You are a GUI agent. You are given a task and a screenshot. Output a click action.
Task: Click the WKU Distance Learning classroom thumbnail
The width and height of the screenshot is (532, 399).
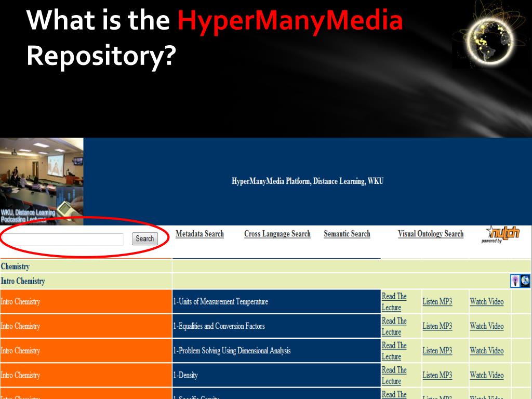[42, 181]
